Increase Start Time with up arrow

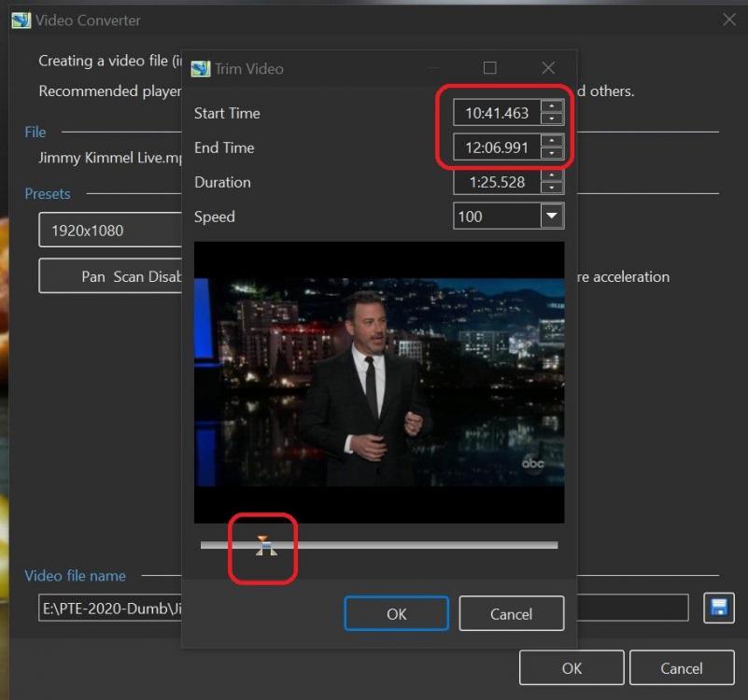coord(552,107)
